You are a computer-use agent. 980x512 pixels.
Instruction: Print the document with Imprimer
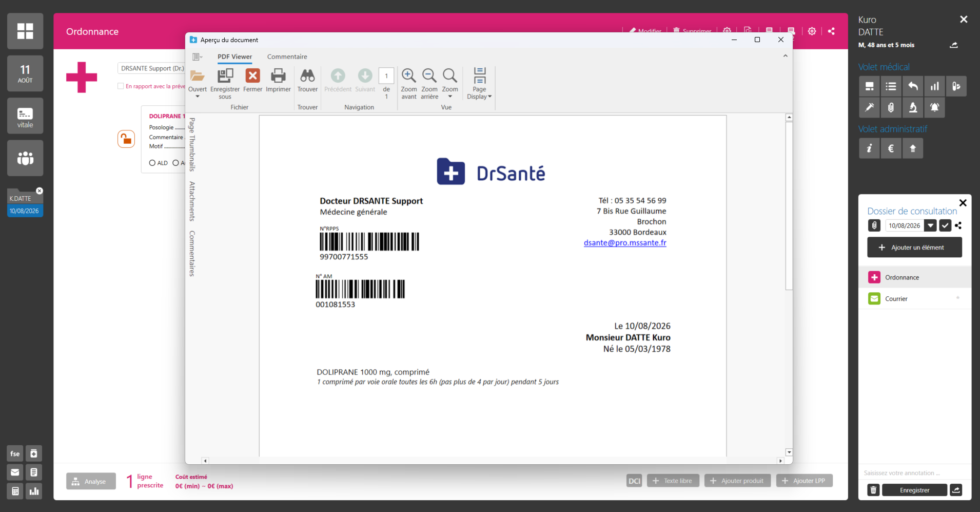tap(278, 80)
